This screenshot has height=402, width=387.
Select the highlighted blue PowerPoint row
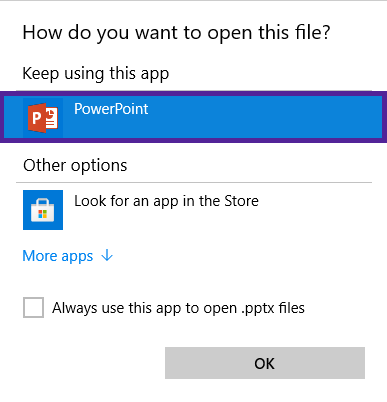tap(193, 117)
